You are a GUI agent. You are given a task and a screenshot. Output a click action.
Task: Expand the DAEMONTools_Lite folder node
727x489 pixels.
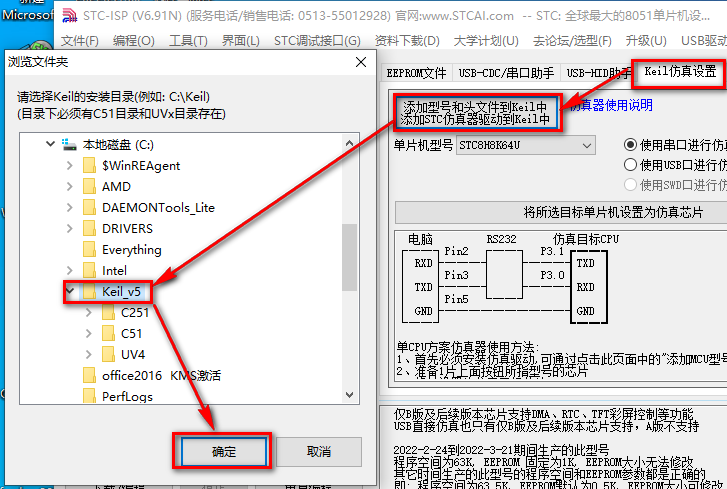(x=70, y=207)
